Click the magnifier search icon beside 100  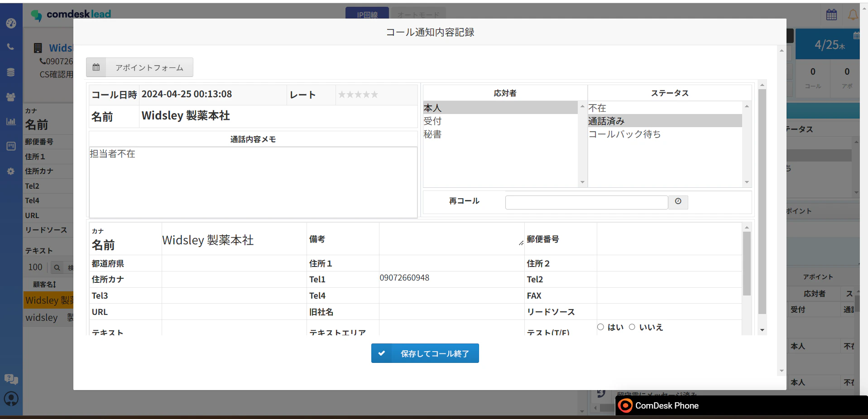point(57,267)
